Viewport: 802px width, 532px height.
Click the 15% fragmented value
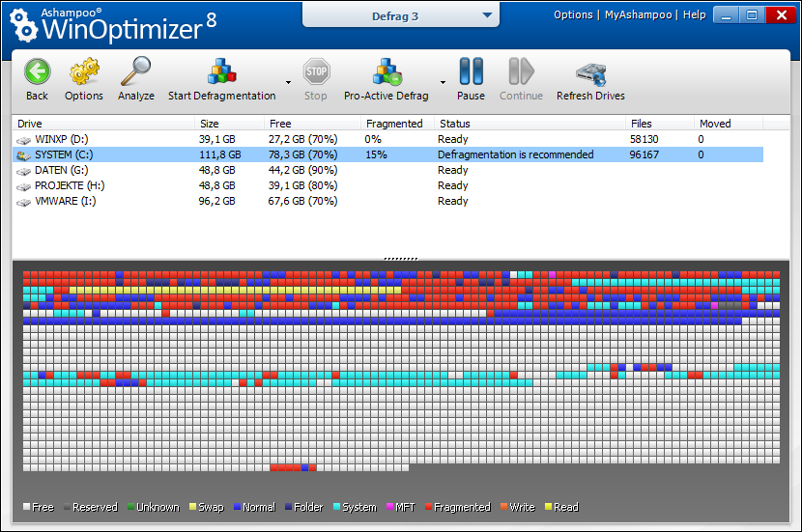(376, 154)
